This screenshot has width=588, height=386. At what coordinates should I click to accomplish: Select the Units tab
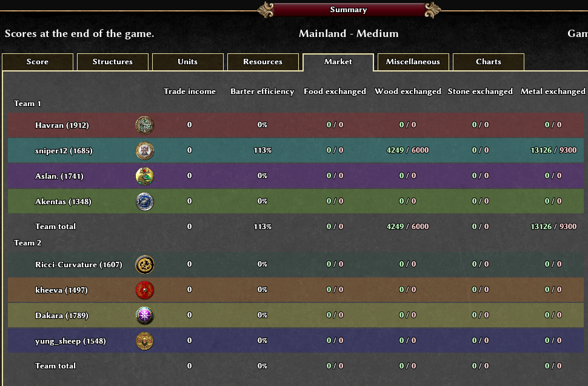(x=188, y=62)
